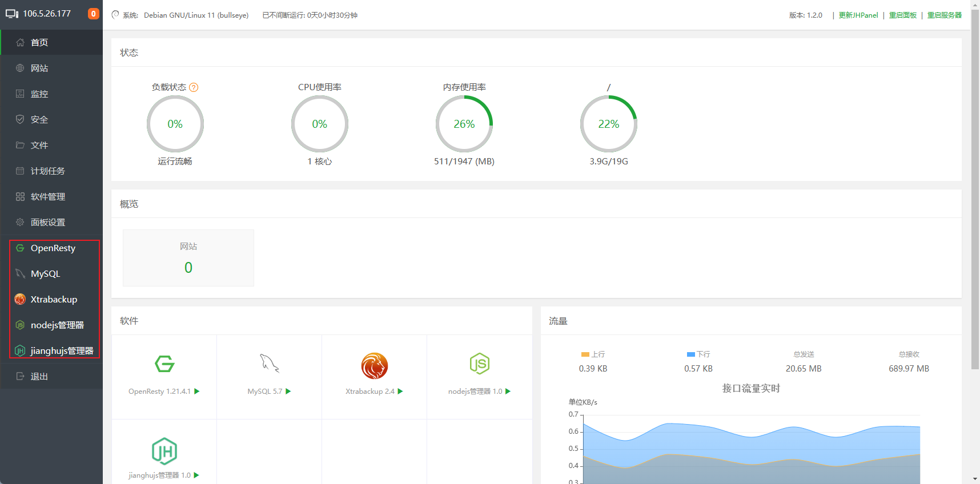Toggle the 下行 downstream legend series
Viewport: 980px width, 484px height.
point(698,354)
